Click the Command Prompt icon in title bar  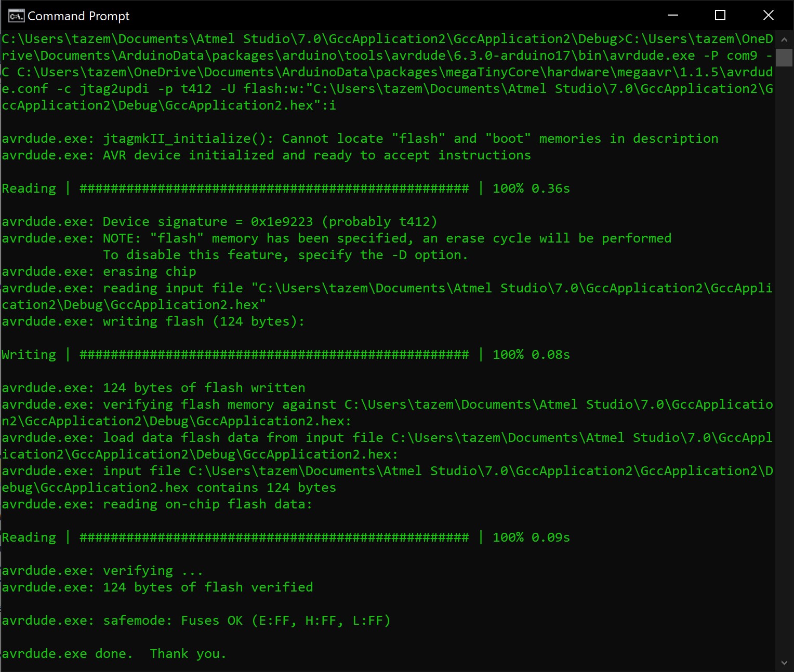(x=16, y=16)
